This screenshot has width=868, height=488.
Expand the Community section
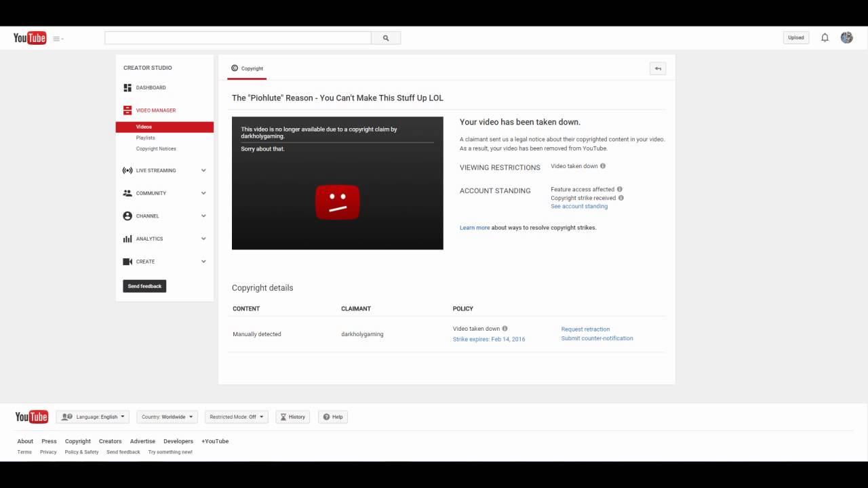(x=203, y=193)
